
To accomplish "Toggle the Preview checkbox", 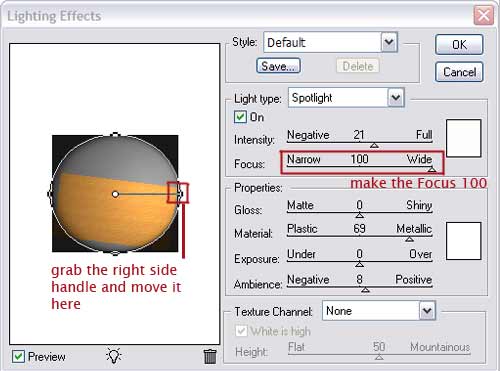I will click(18, 357).
